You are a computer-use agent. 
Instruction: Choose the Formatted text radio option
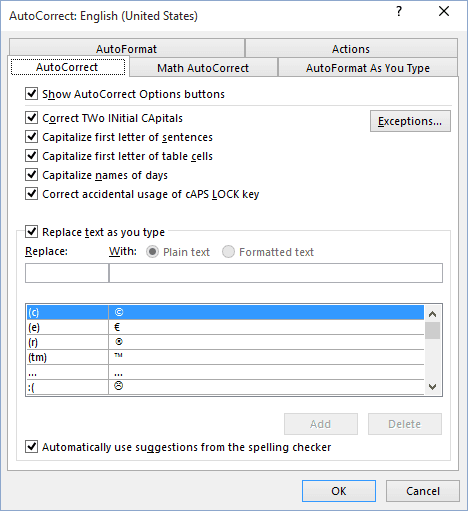(x=228, y=252)
